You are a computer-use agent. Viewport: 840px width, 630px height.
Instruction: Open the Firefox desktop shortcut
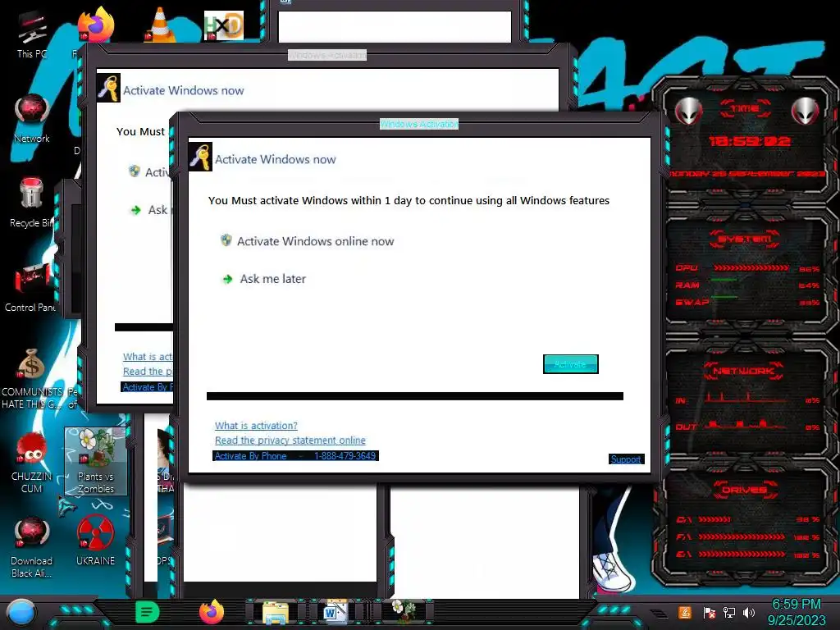96,25
